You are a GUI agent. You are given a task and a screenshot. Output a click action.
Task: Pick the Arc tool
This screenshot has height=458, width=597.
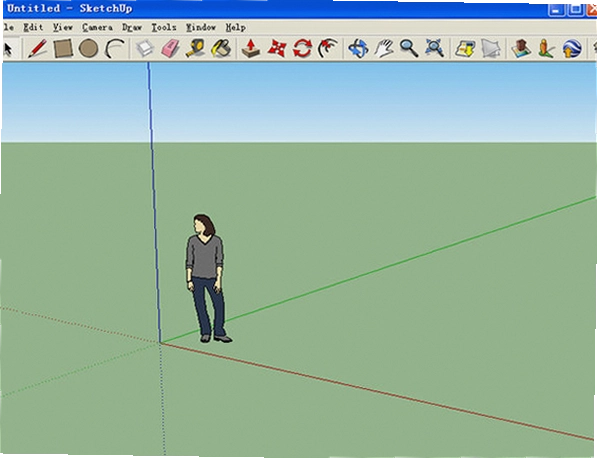pos(115,49)
